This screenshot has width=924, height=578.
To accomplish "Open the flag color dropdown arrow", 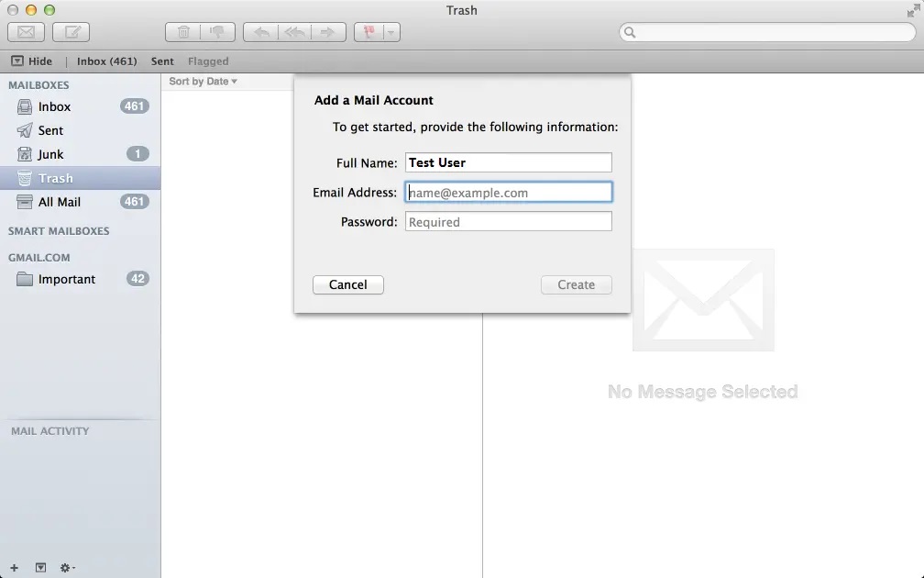I will [391, 32].
